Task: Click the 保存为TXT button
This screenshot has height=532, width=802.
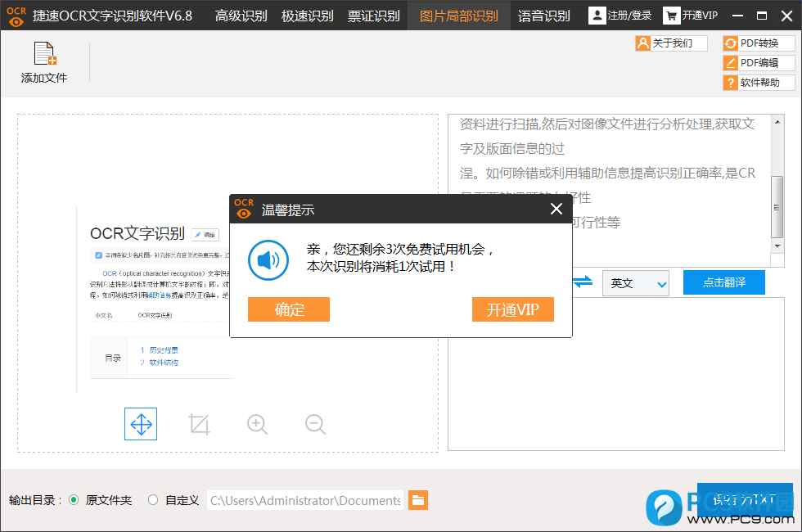Action: click(x=745, y=499)
